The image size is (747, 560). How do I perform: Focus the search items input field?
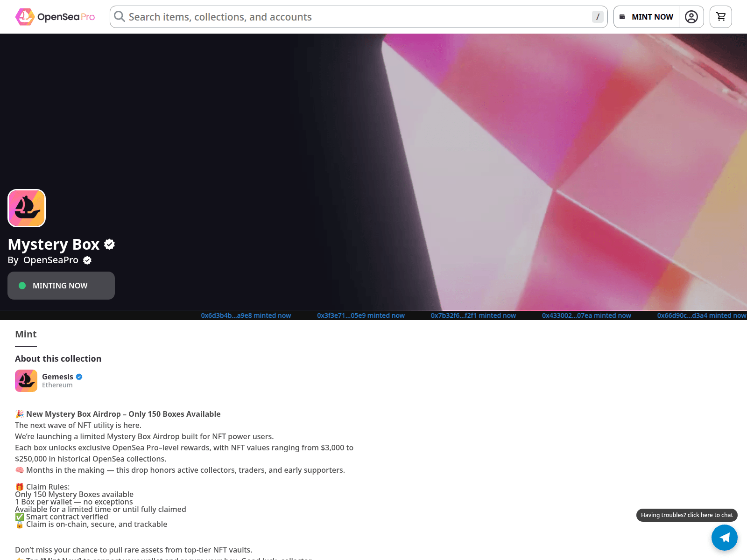(355, 17)
